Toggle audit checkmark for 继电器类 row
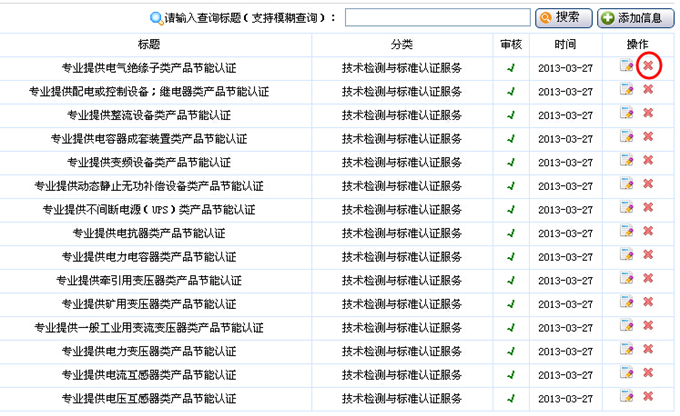The width and height of the screenshot is (680, 416). 511,91
